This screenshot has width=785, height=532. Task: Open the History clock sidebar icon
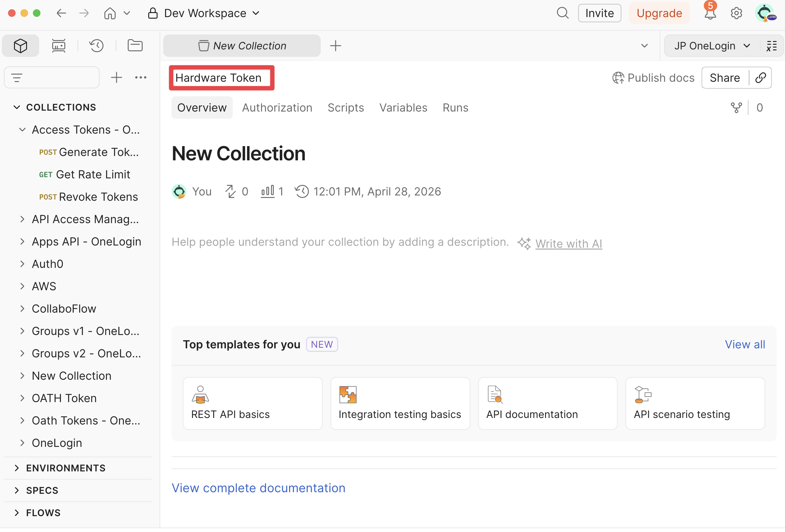pyautogui.click(x=97, y=46)
